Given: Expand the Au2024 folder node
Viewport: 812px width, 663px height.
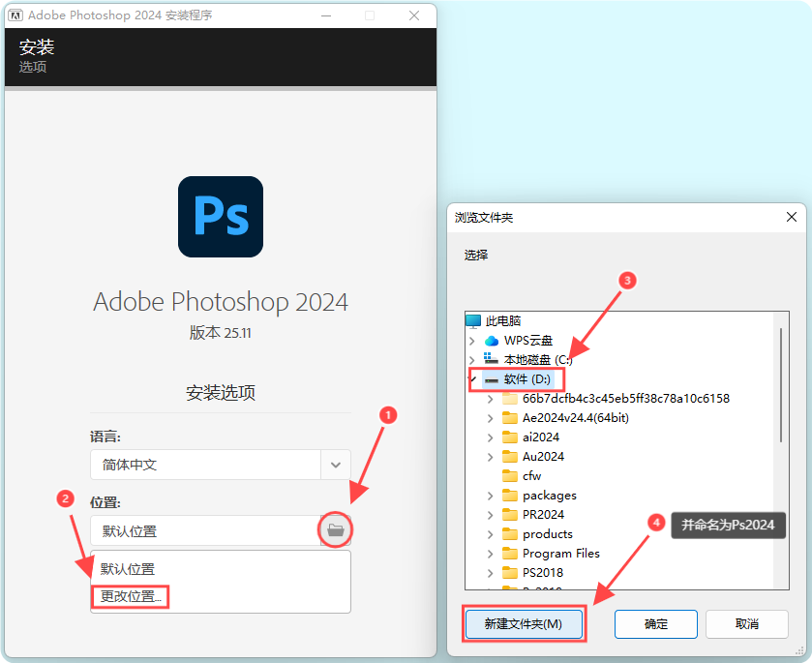Looking at the screenshot, I should click(491, 457).
